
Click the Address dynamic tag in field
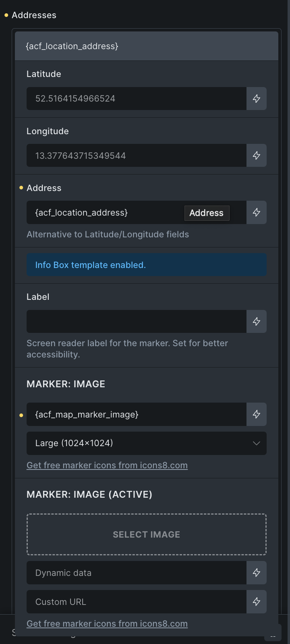207,213
